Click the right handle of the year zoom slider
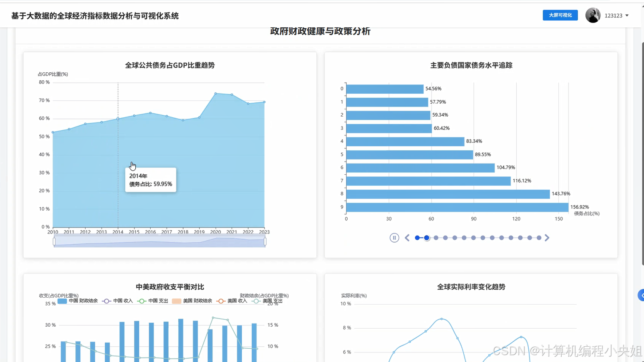 pyautogui.click(x=265, y=241)
